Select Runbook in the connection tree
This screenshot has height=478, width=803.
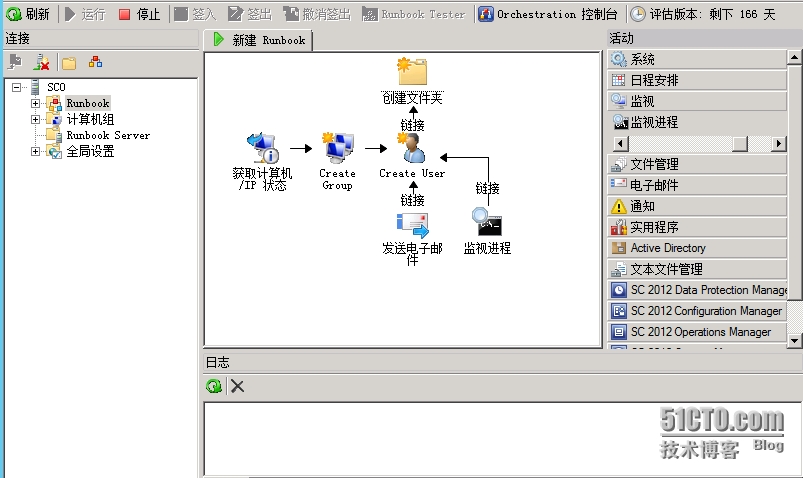click(x=88, y=103)
